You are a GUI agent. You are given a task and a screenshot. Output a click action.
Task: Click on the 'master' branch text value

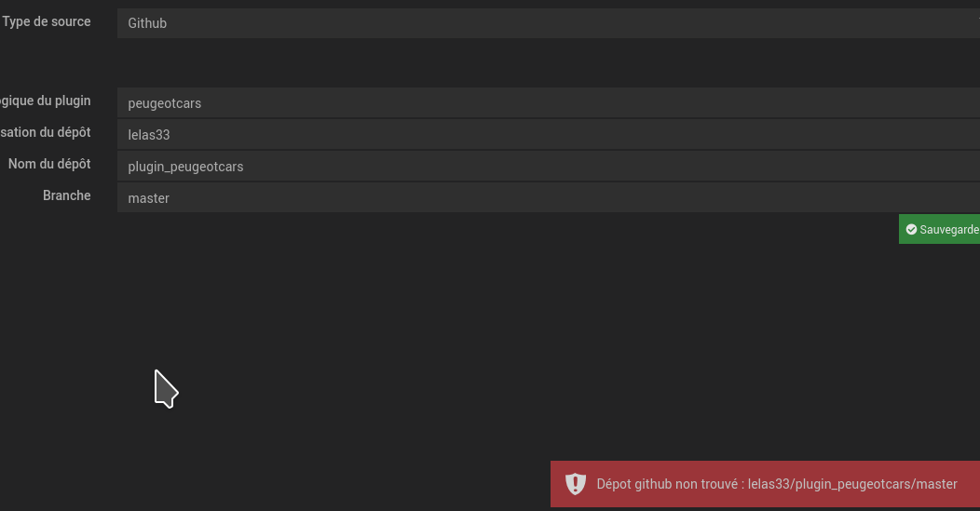pos(149,198)
